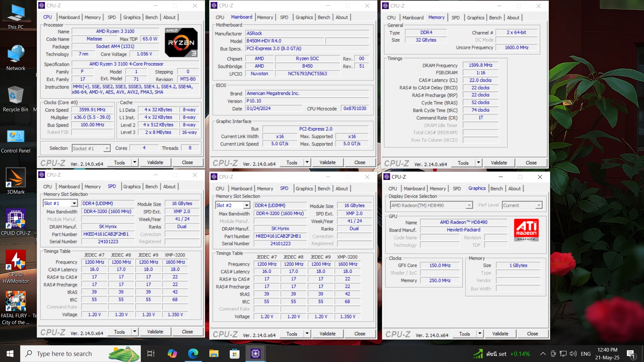
Task: Expand the Tools arrow in the Mainboard window
Action: tap(307, 163)
